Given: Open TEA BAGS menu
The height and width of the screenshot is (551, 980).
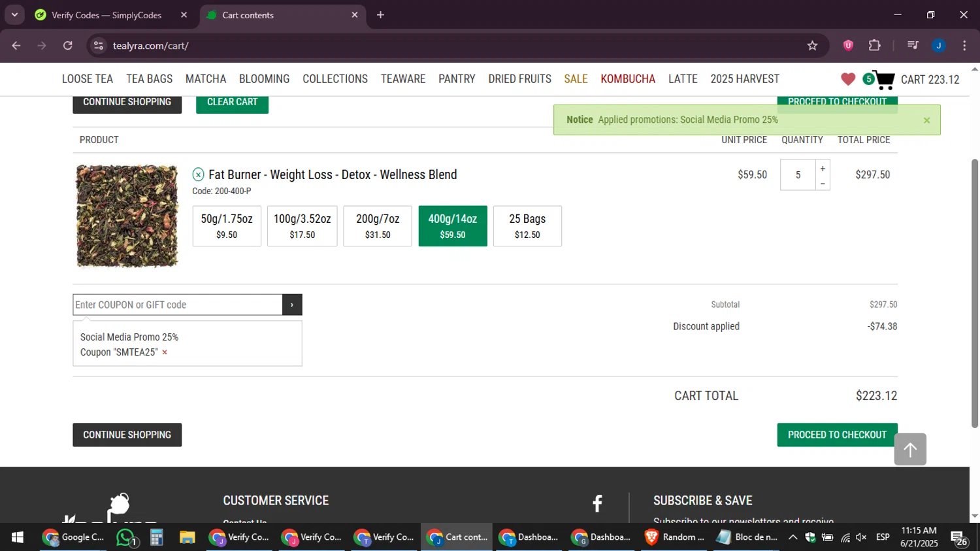Looking at the screenshot, I should click(150, 79).
